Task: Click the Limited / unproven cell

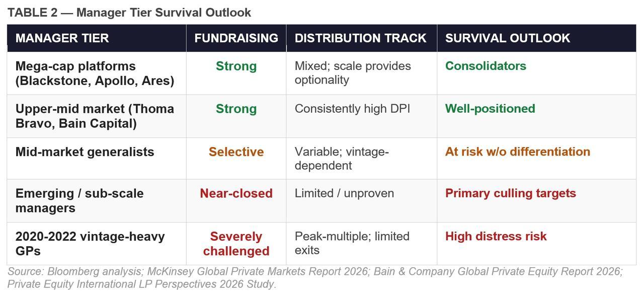Action: coord(344,193)
